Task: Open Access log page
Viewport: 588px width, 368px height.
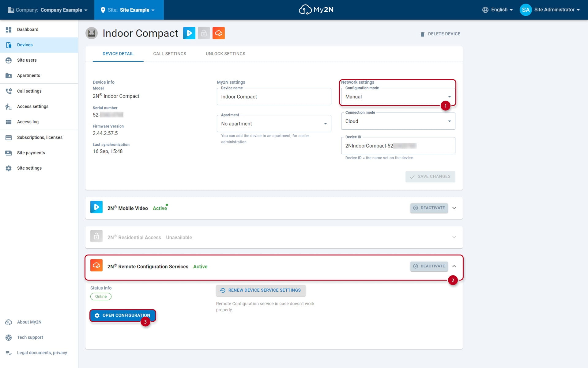Action: pos(39,122)
